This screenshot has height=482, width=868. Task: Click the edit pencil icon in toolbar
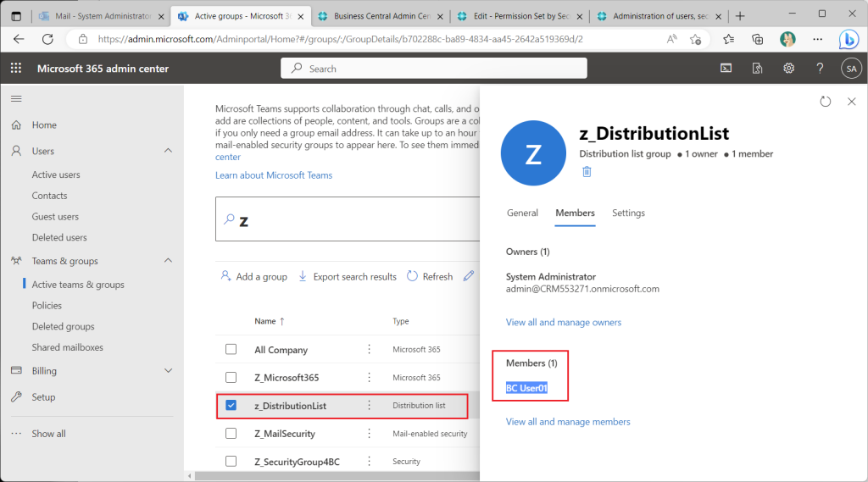tap(469, 275)
